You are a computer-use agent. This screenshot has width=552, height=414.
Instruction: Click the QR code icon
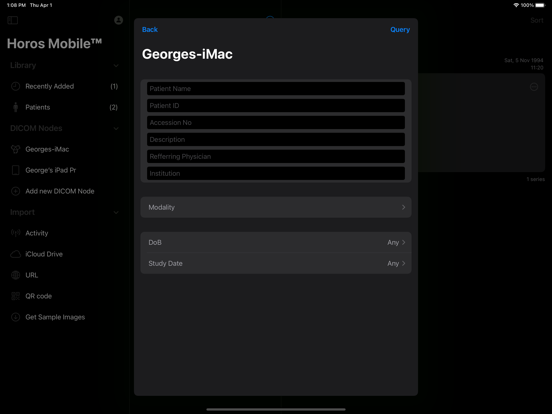pyautogui.click(x=15, y=296)
